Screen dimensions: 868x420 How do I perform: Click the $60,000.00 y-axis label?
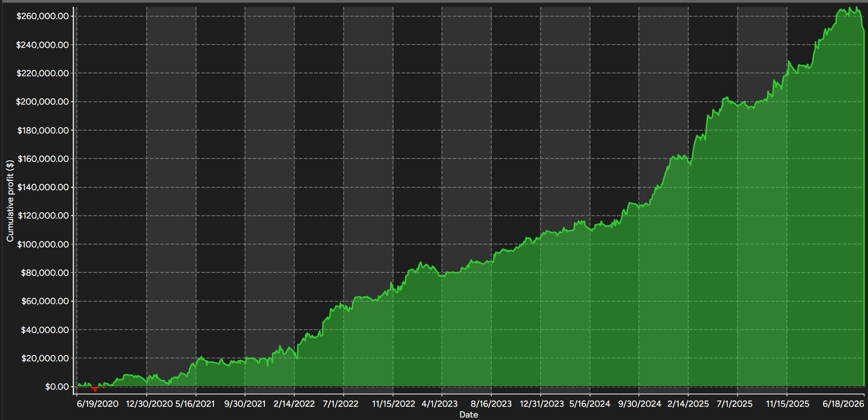point(45,301)
